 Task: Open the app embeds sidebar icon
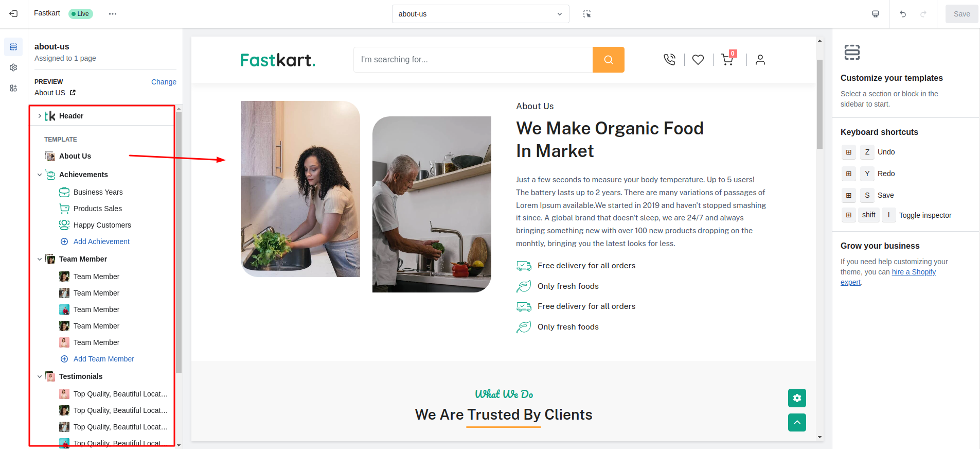pos(13,88)
